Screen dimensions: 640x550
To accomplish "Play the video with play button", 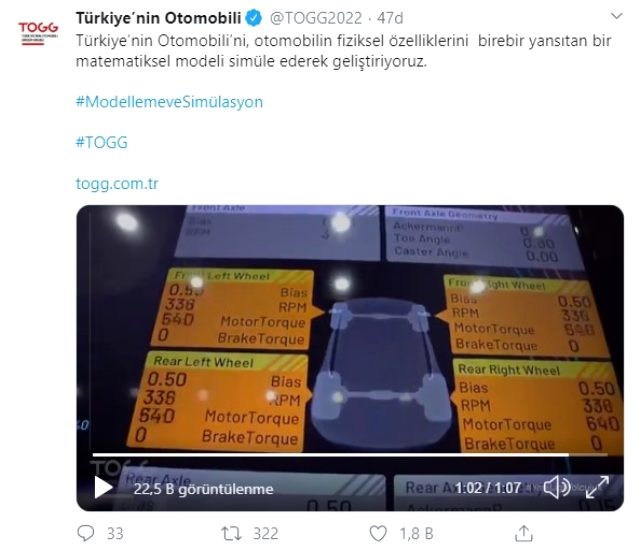I will tap(103, 487).
